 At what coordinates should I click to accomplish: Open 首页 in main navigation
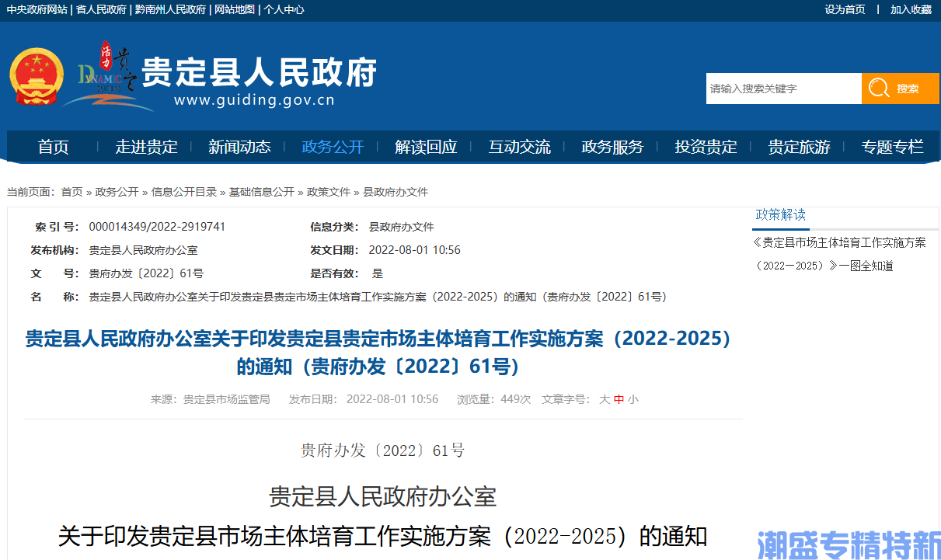tap(53, 147)
